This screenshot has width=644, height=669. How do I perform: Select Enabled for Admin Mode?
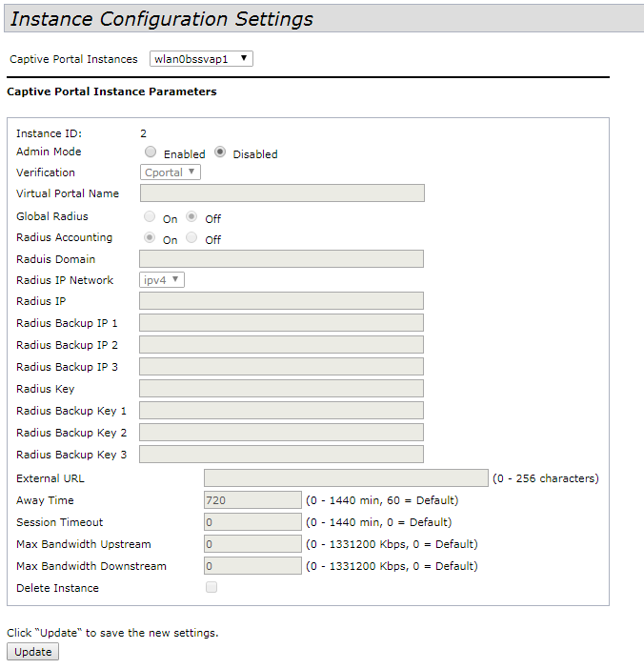[151, 152]
